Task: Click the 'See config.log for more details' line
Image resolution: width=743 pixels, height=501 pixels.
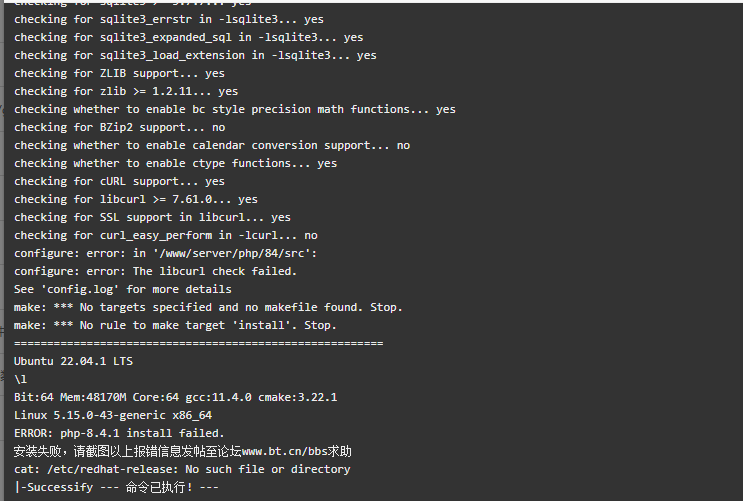Action: tap(123, 289)
